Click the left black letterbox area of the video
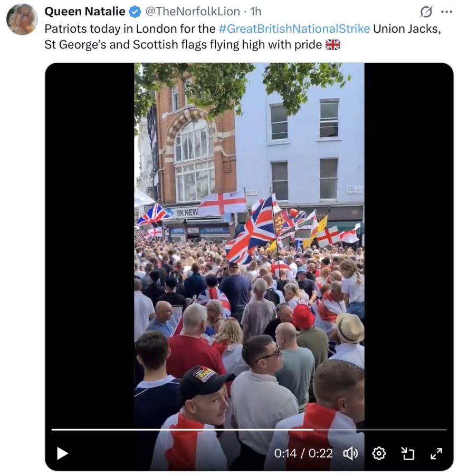This screenshot has width=459, height=476. point(90,243)
